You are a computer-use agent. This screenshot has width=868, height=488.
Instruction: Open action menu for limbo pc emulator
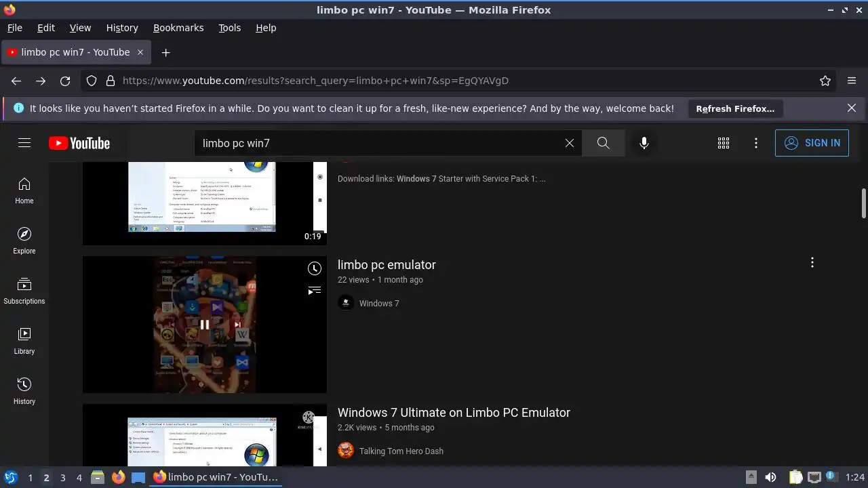click(x=812, y=263)
